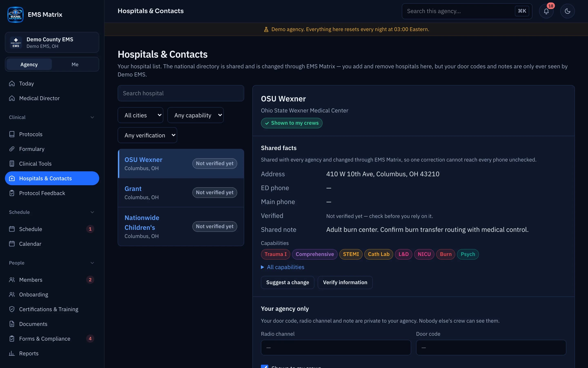Click the Medical Director icon
The width and height of the screenshot is (588, 368).
[x=12, y=98]
